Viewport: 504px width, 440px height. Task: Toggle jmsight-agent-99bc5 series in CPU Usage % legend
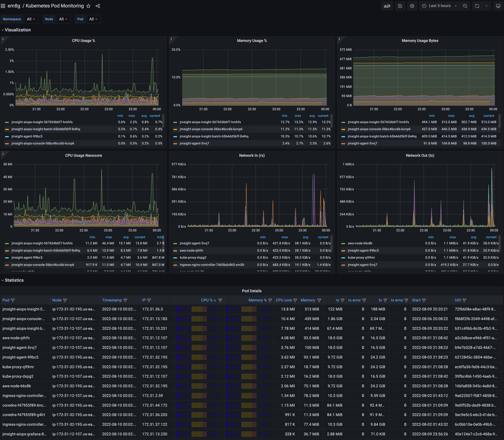[x=27, y=136]
